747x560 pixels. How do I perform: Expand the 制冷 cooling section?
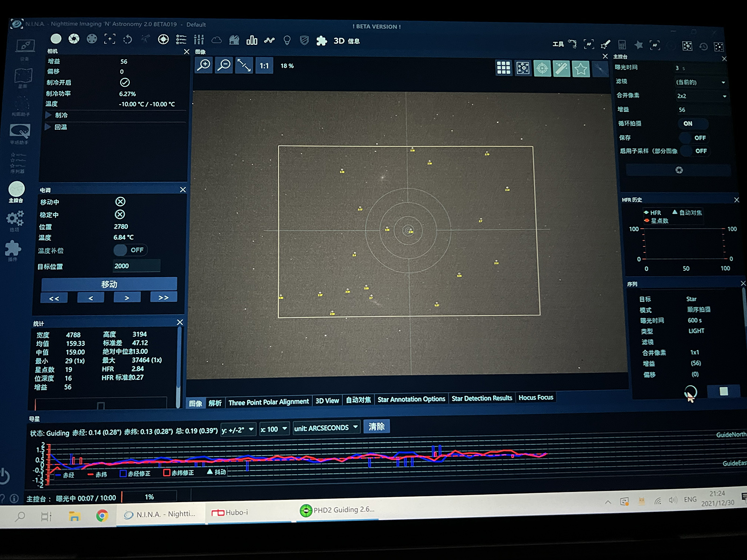(49, 115)
